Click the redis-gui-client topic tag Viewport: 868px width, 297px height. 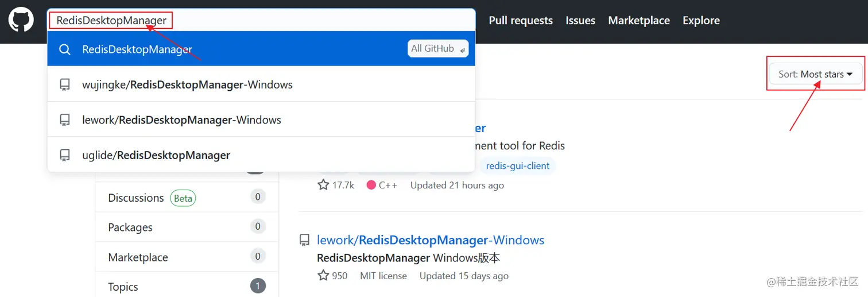click(518, 166)
